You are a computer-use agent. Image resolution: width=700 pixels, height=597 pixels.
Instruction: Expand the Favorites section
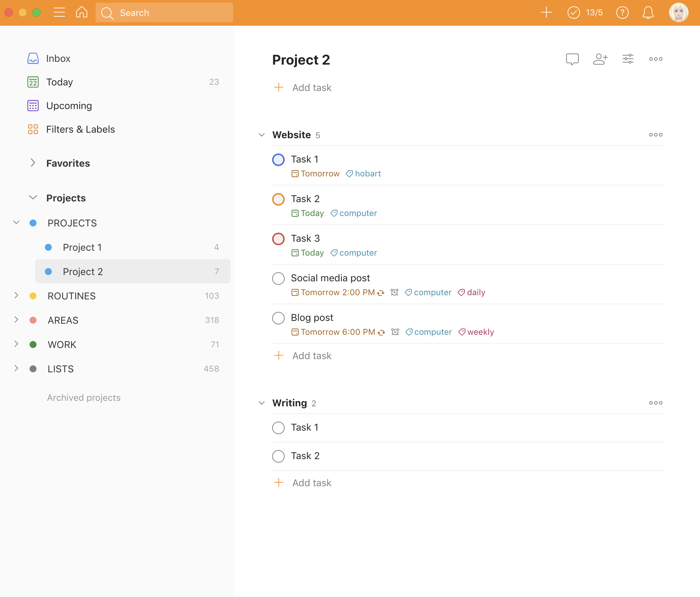pos(33,163)
